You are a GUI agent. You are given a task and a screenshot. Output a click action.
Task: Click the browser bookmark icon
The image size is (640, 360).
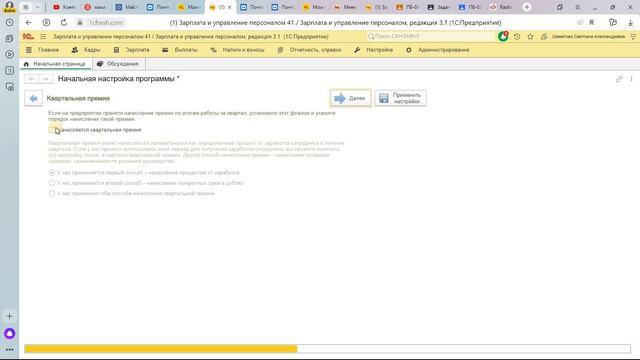591,22
